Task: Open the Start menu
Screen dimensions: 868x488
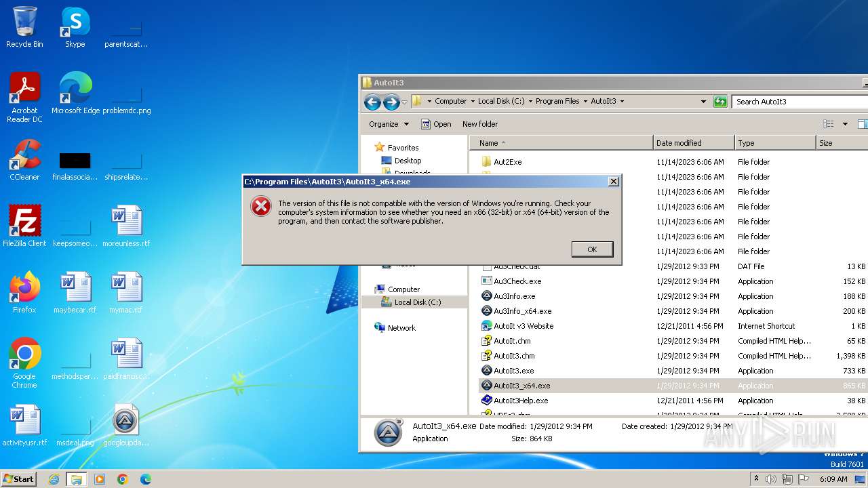Action: [19, 479]
